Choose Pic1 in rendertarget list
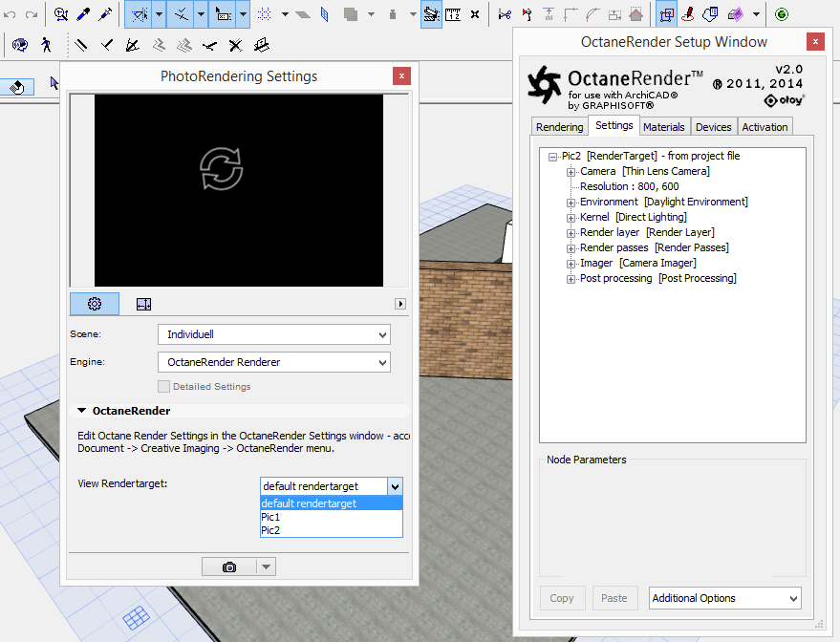 tap(331, 517)
